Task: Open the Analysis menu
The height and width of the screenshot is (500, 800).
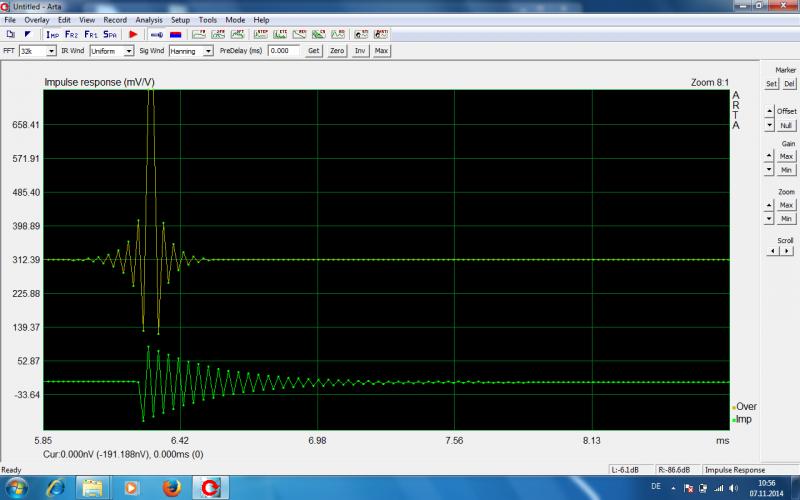Action: click(x=148, y=20)
